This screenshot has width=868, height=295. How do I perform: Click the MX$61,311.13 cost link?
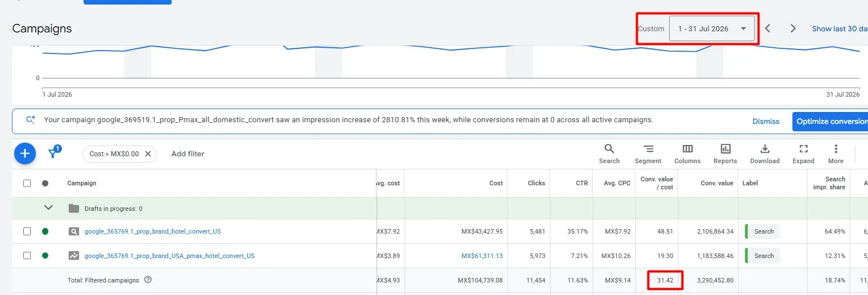pyautogui.click(x=482, y=256)
